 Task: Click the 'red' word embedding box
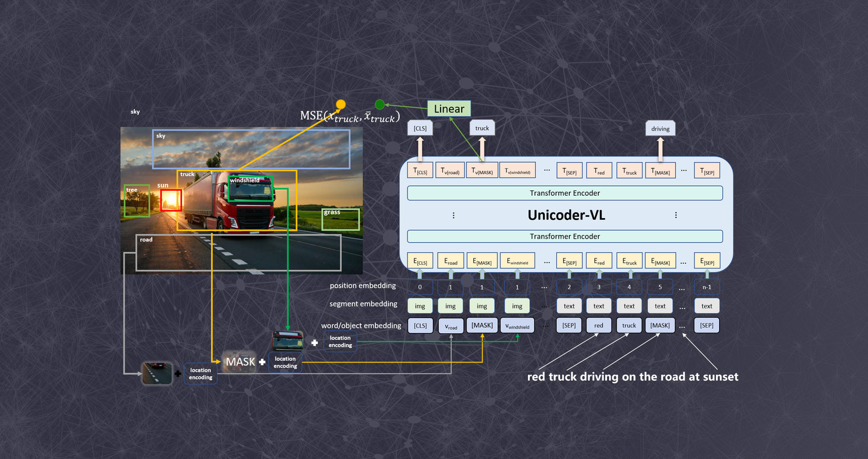point(599,325)
